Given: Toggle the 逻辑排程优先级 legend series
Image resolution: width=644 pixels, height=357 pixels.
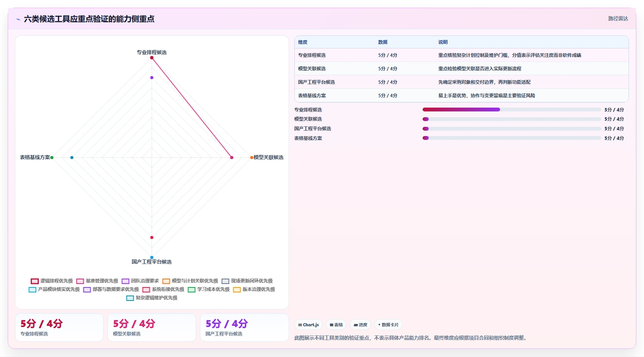Looking at the screenshot, I should pos(52,281).
